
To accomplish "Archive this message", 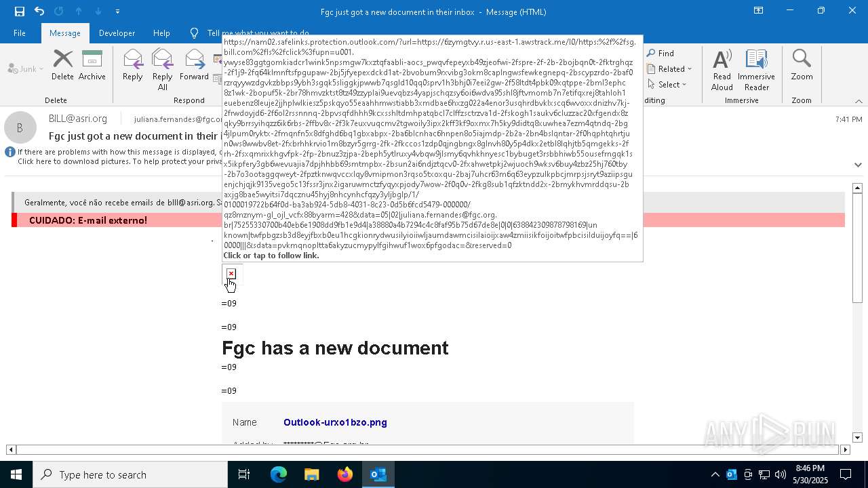I will (92, 65).
